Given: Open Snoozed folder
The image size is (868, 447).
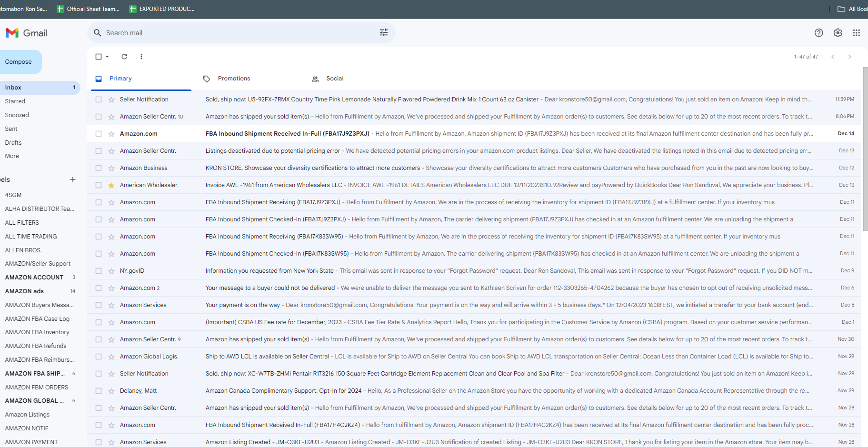Looking at the screenshot, I should pyautogui.click(x=17, y=115).
